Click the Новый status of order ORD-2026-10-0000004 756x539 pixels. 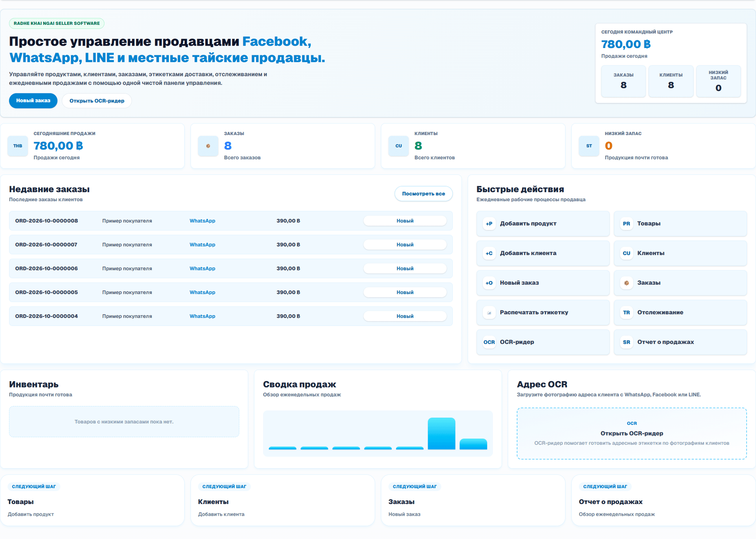405,316
